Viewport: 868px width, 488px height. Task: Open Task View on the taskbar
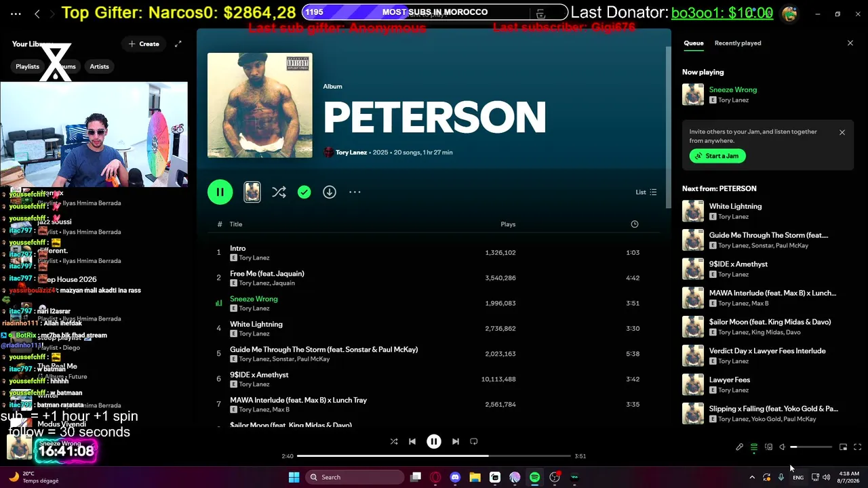coord(416,477)
